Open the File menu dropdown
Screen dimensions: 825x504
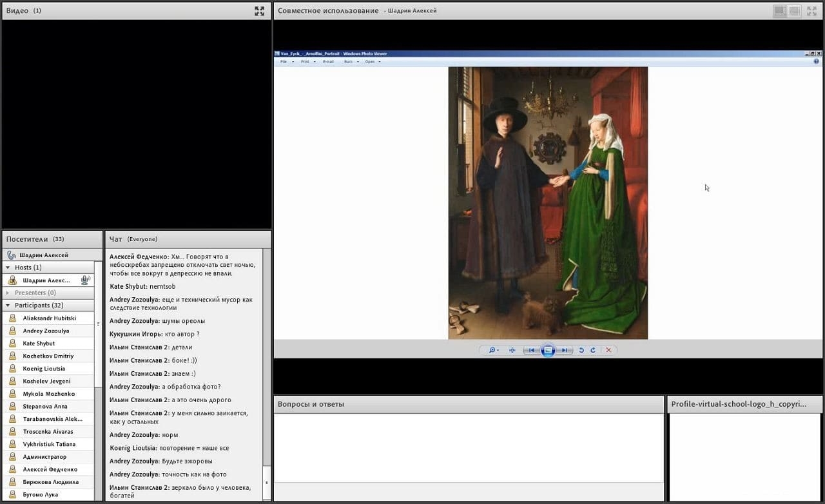287,62
